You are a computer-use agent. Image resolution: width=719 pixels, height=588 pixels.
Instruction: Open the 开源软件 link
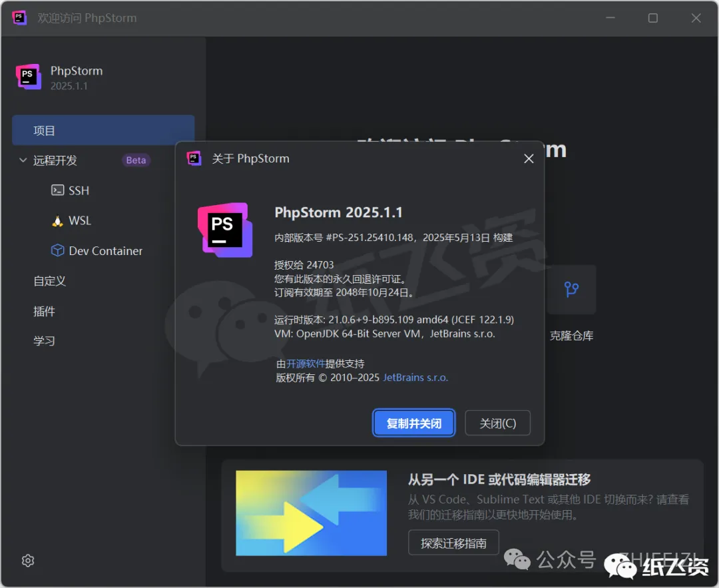[306, 364]
